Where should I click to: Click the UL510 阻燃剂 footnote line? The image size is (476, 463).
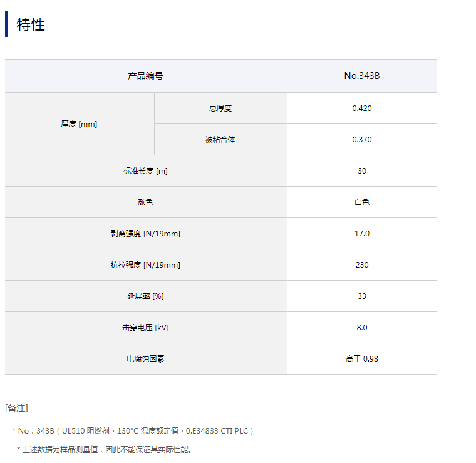[133, 431]
